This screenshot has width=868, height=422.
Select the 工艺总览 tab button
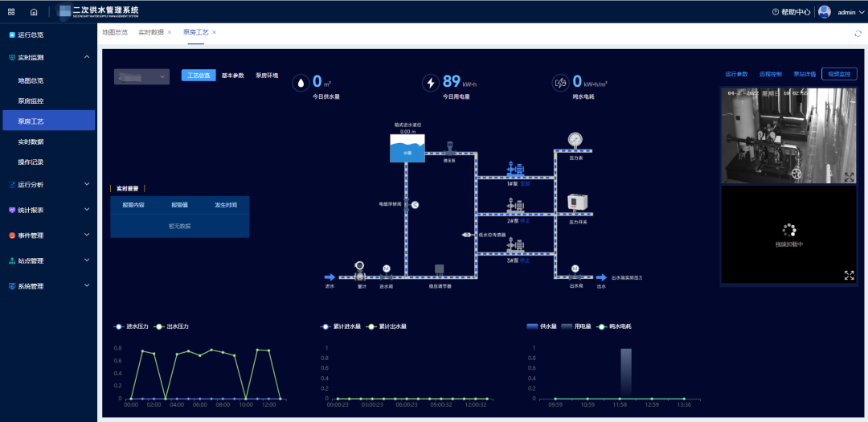coord(199,76)
